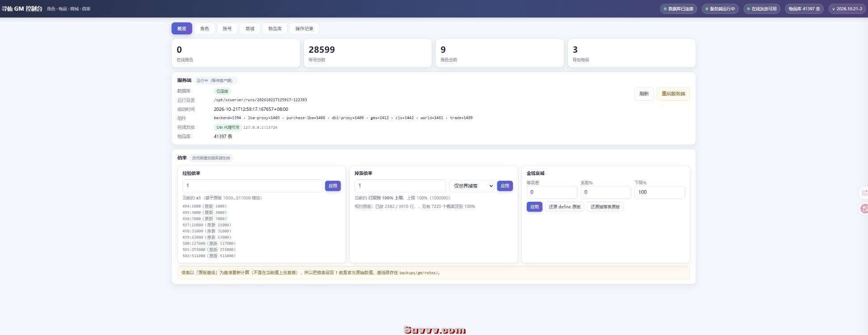Click the row 494:1000 (原版 1000)
The image size is (868, 335).
point(205,207)
